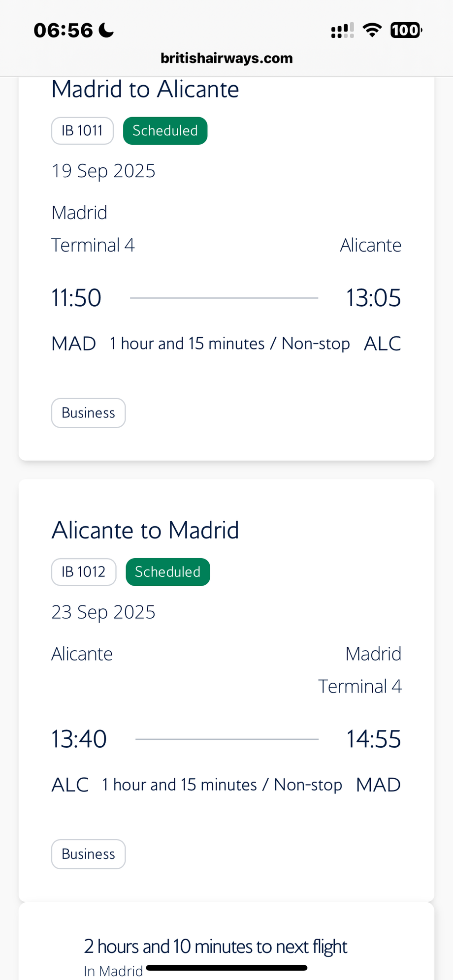Tap Scheduled status on flight IB 1011
This screenshot has height=980, width=453.
[165, 131]
